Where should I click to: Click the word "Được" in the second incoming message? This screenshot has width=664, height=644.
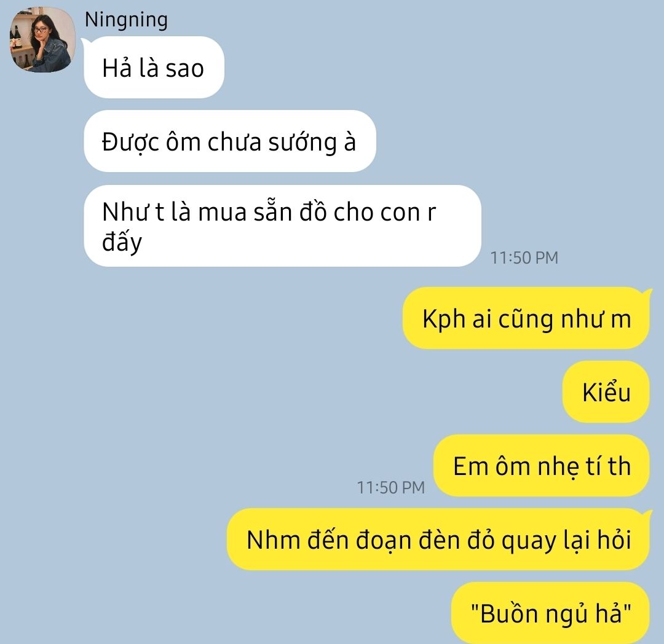(x=130, y=142)
